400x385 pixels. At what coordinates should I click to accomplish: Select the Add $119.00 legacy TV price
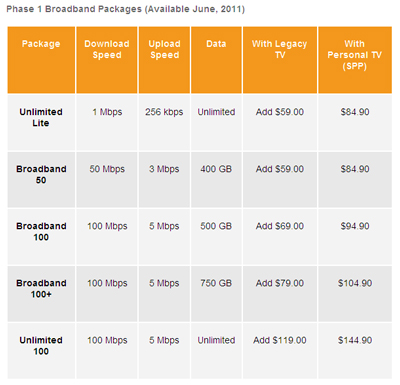click(x=280, y=340)
